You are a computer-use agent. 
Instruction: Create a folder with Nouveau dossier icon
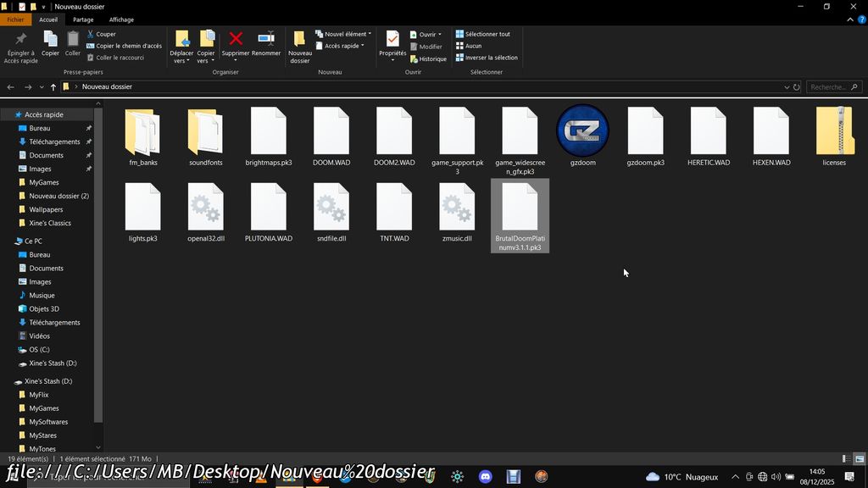pos(299,41)
